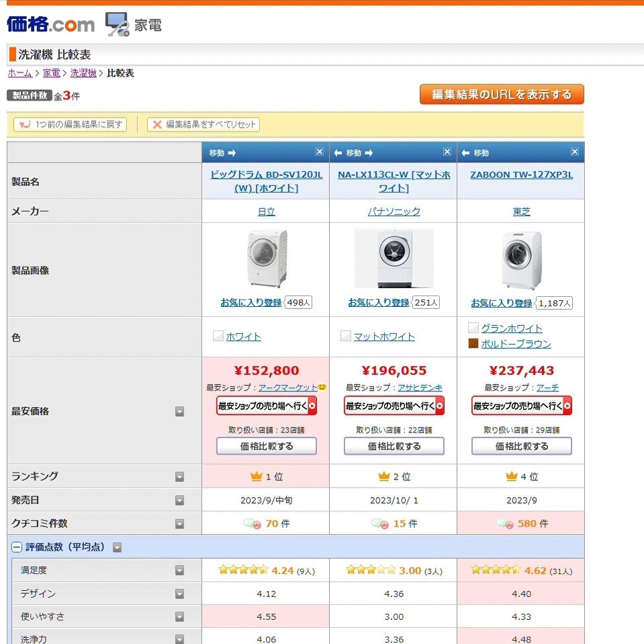Click the Toshiba ZABOON washing machine thumbnail
The image size is (644, 644).
click(x=522, y=261)
